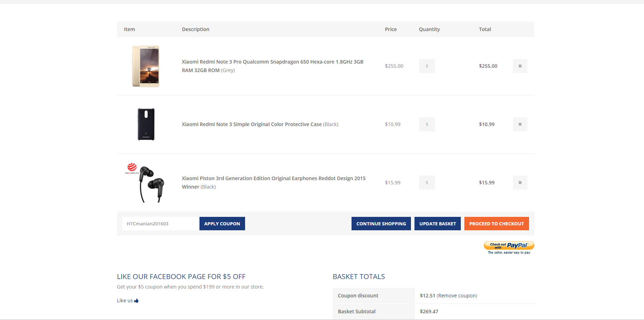Click the $255.00 price of the phone
The width and height of the screenshot is (644, 320).
pos(394,66)
